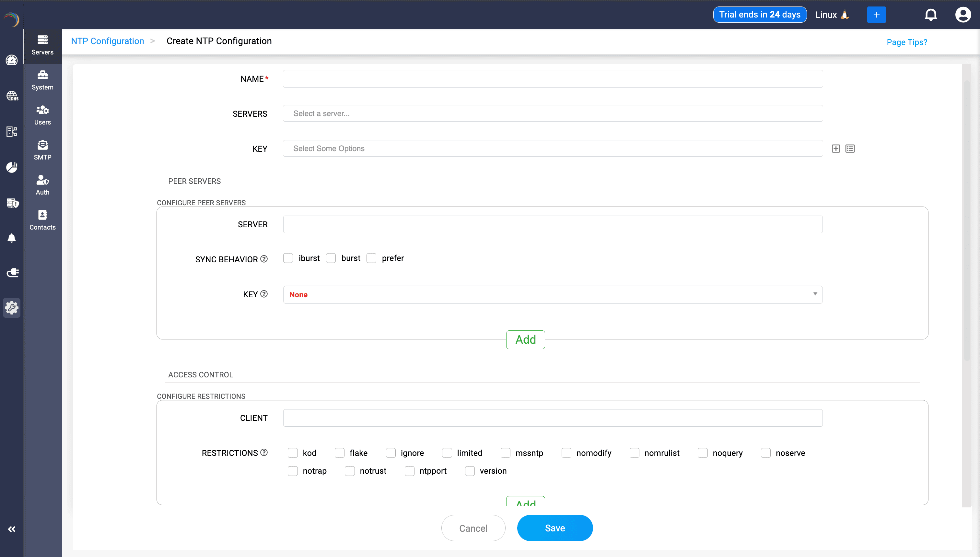
Task: Open the power plug icon in sidebar
Action: 13,273
